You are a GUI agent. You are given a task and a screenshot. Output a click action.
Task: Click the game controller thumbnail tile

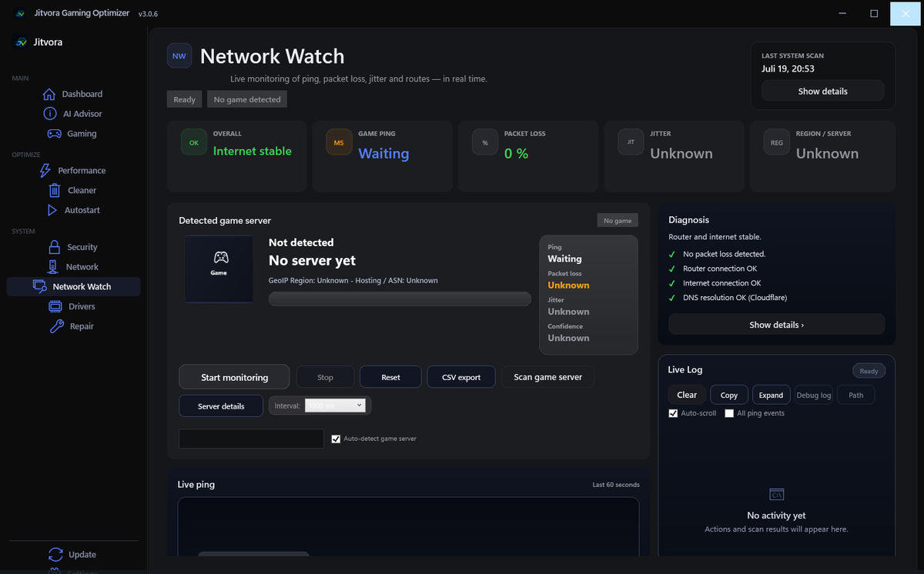(219, 269)
